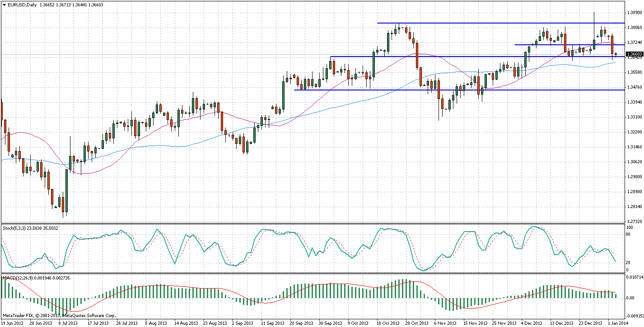This screenshot has width=644, height=327.
Task: Click the 28 Oct 2013 date label
Action: click(x=417, y=323)
